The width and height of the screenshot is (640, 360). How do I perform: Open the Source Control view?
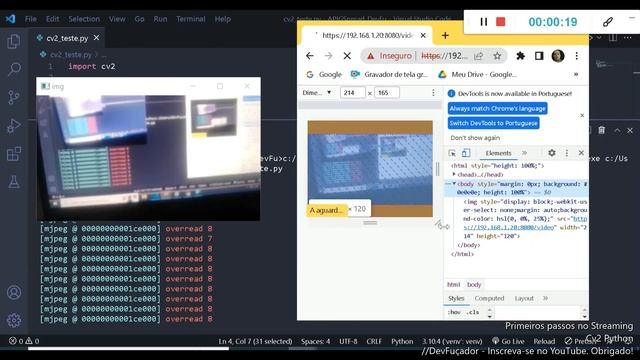(14, 98)
